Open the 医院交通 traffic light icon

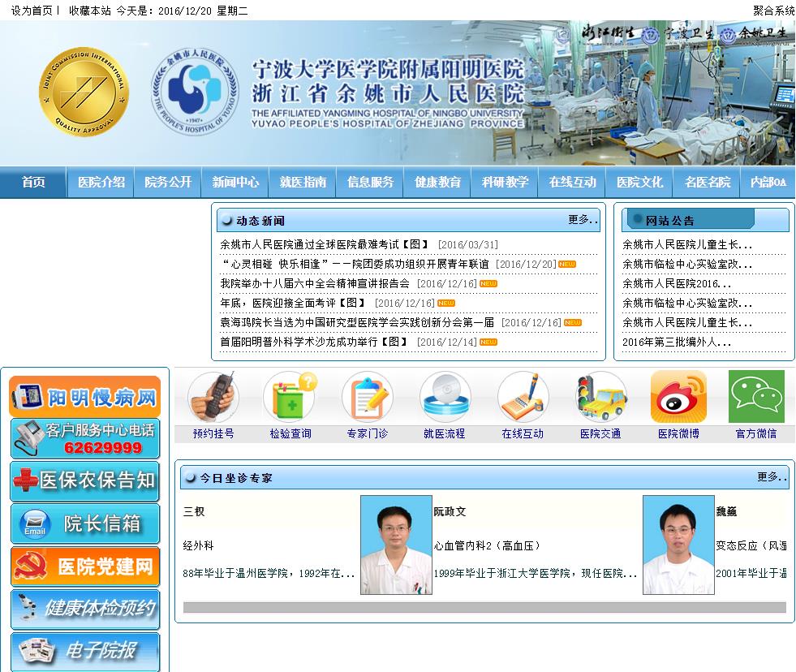click(601, 397)
